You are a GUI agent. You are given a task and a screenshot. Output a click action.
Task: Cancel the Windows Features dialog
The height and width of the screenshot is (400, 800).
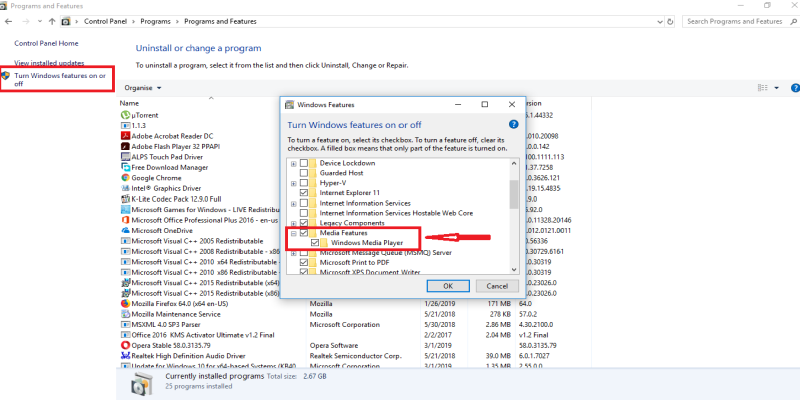[497, 286]
